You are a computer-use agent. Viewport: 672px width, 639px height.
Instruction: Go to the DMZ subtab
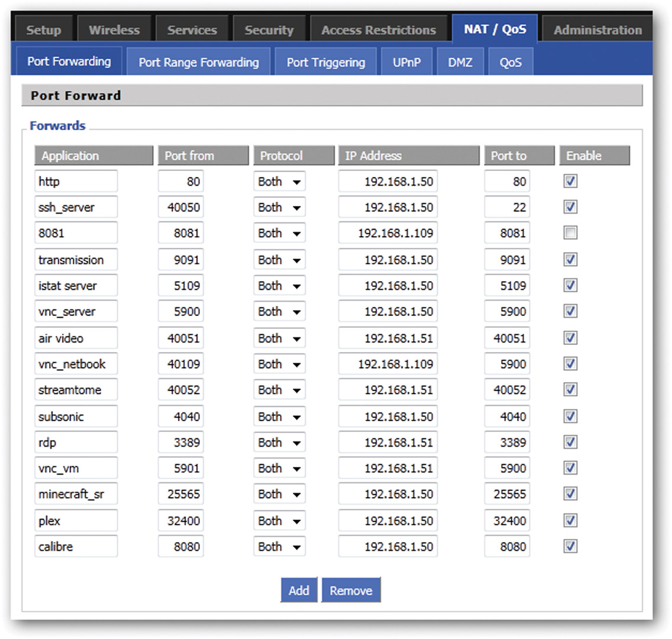point(460,61)
